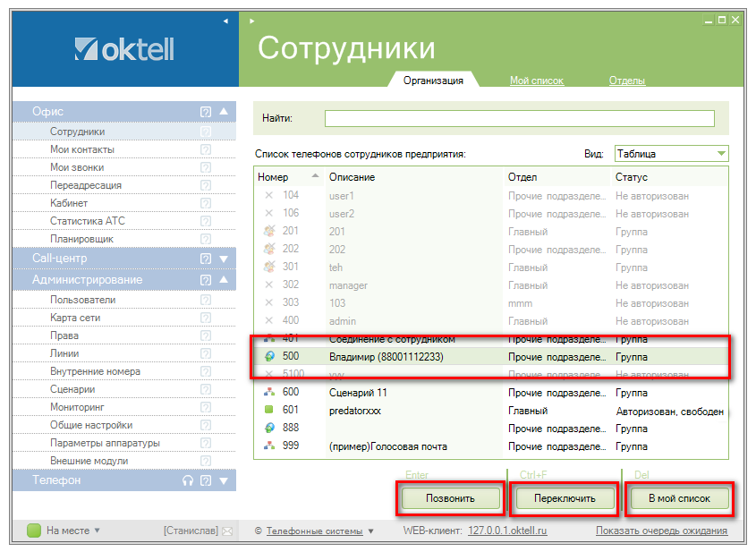The image size is (756, 552).
Task: Click into the Найти search field
Action: coord(519,118)
